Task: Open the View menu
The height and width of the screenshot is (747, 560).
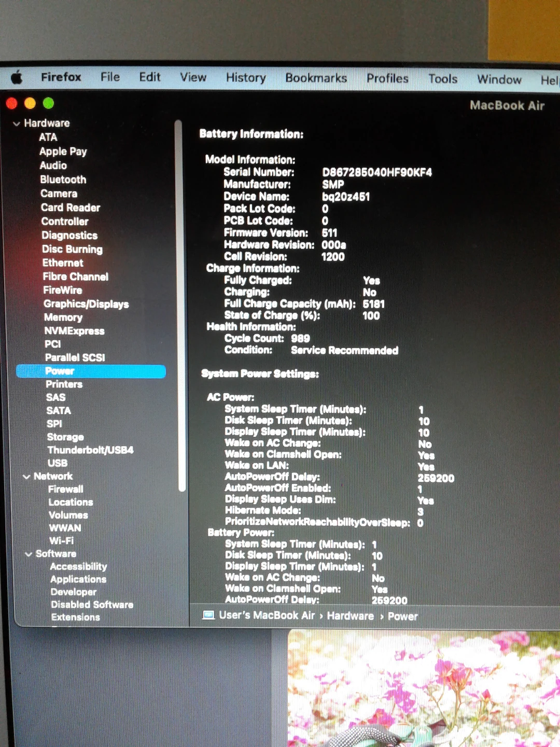Action: (x=193, y=77)
